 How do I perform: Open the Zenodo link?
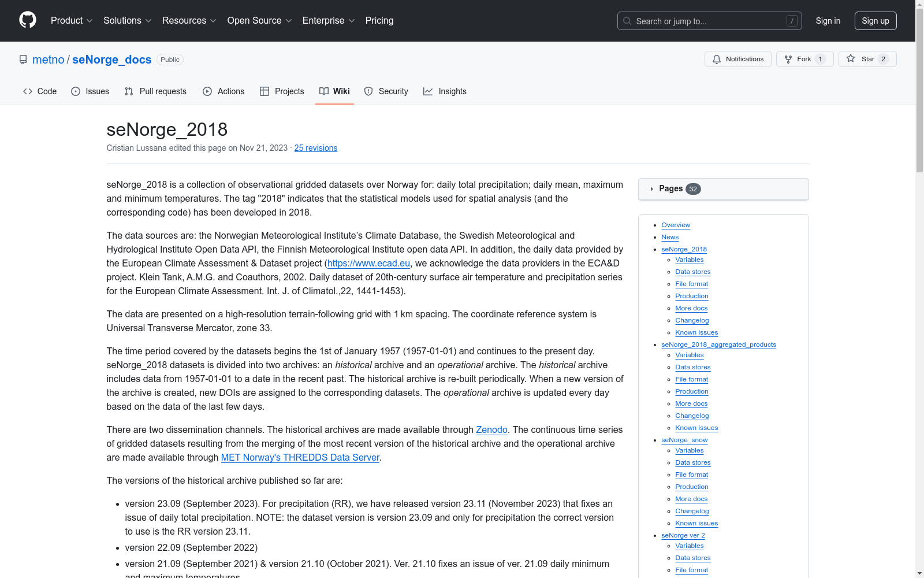tap(491, 429)
